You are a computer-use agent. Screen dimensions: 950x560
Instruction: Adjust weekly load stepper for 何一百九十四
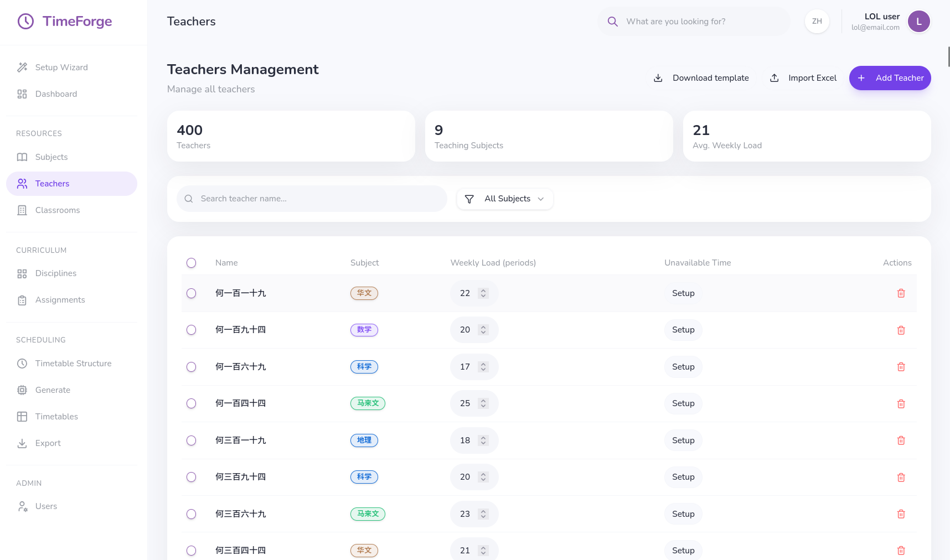(483, 330)
